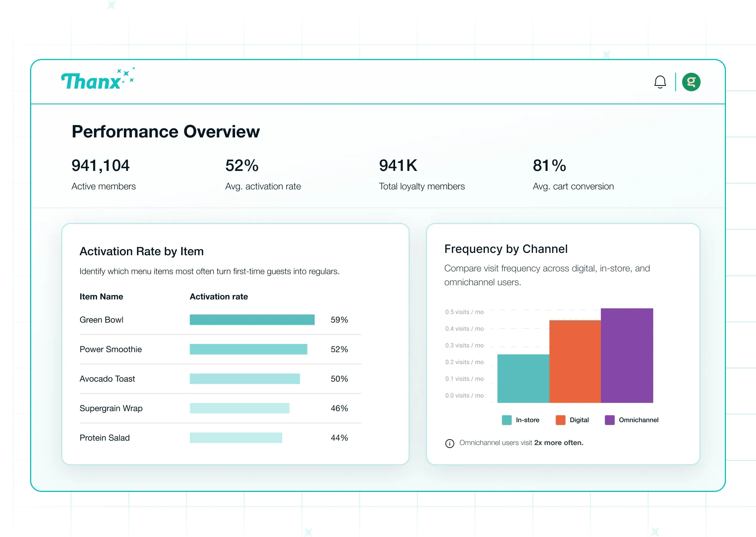Screen dimensions: 756x537
Task: Click the In-store legend swatch
Action: click(506, 420)
